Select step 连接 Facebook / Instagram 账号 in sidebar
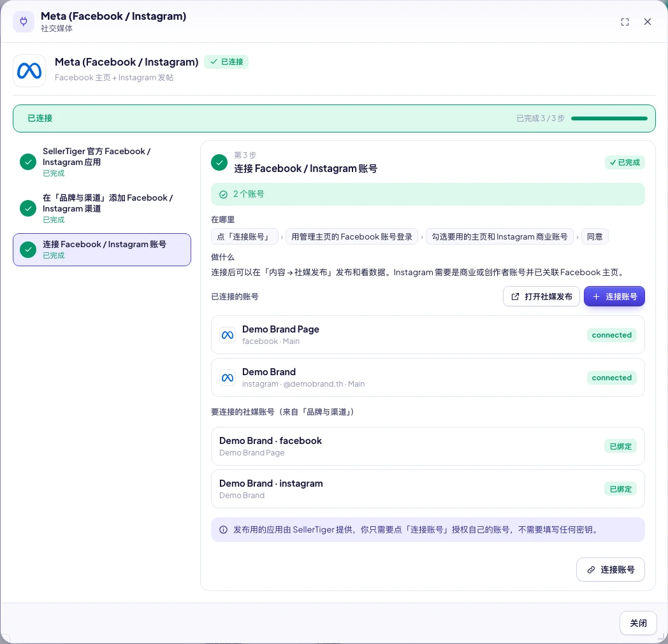 (102, 250)
